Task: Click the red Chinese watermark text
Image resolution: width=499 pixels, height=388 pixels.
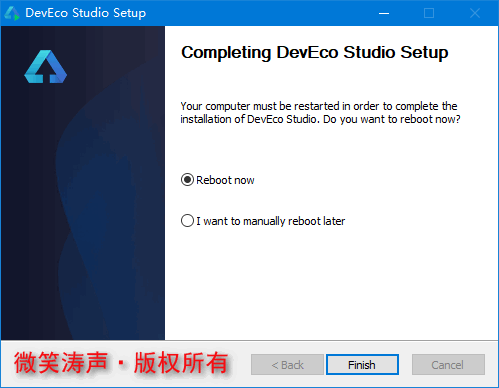Action: [121, 363]
